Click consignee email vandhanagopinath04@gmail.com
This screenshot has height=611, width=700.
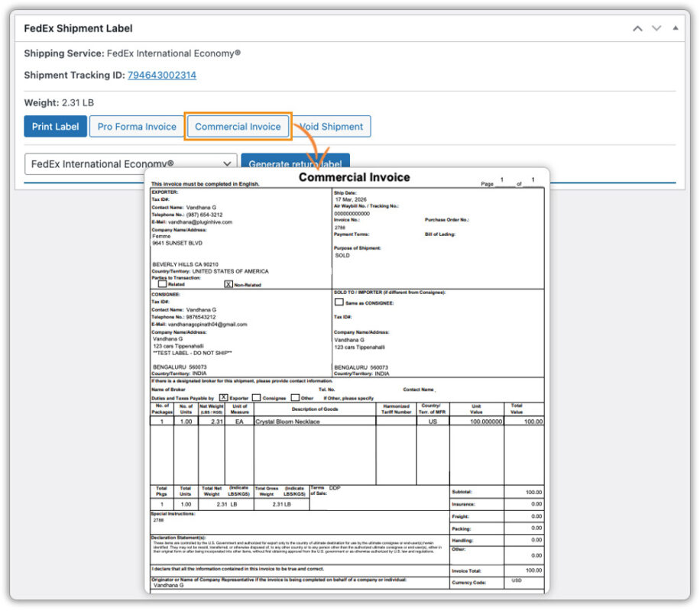tap(207, 325)
